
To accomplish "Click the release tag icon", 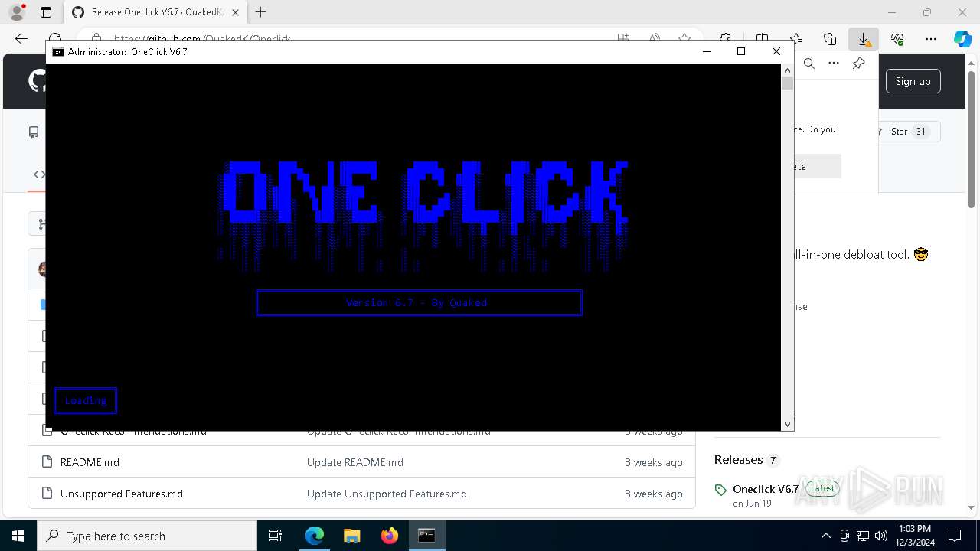I will coord(720,490).
